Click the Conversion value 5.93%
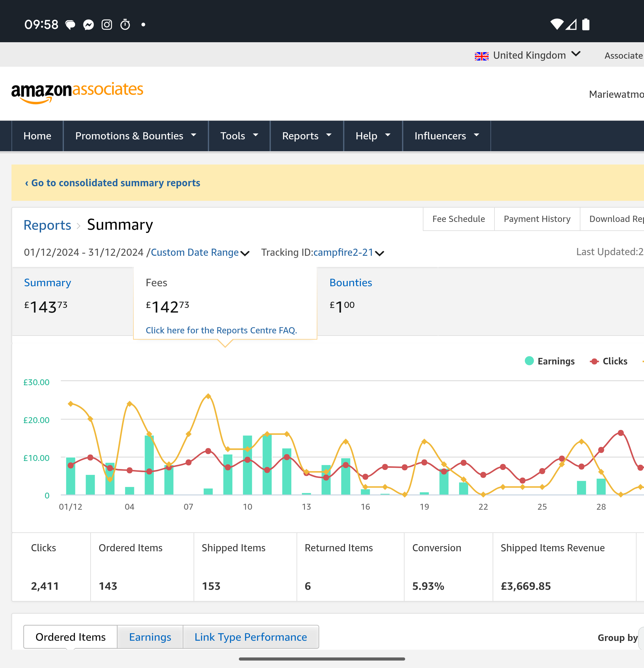644x668 pixels. pos(428,586)
